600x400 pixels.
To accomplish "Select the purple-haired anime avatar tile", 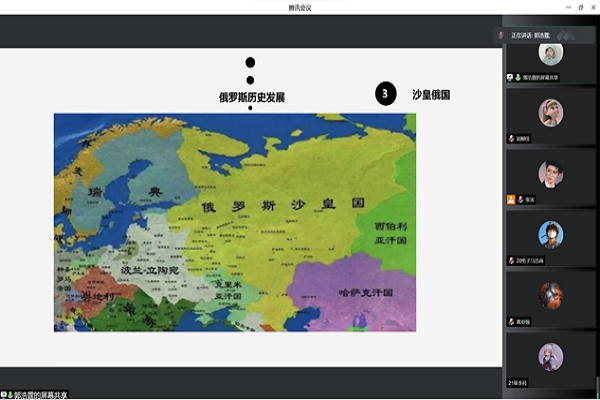I will click(551, 356).
